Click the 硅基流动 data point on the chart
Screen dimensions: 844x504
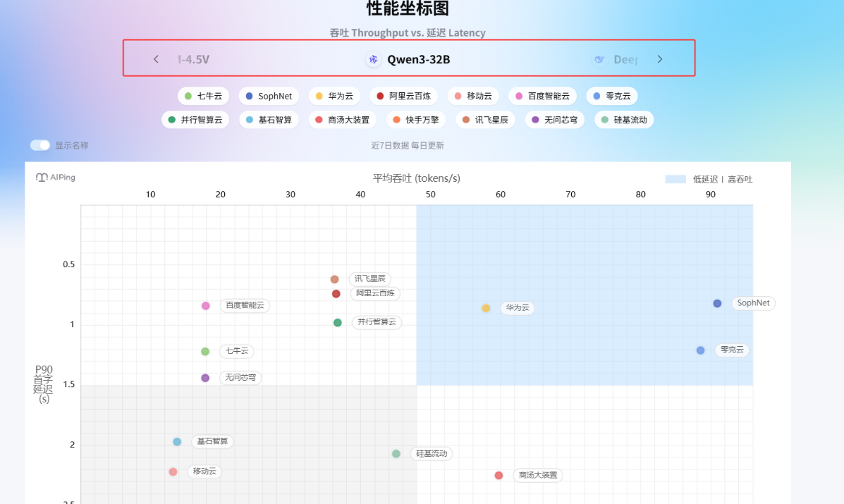coord(396,454)
